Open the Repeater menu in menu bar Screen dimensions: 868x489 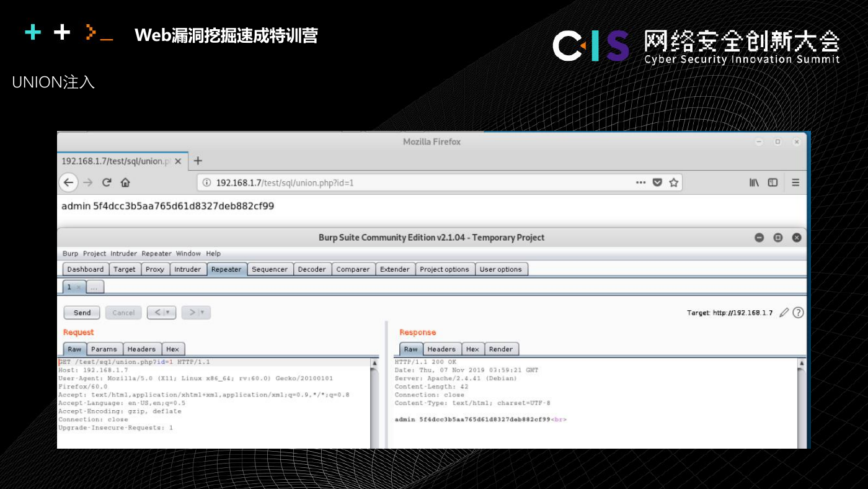tap(156, 253)
